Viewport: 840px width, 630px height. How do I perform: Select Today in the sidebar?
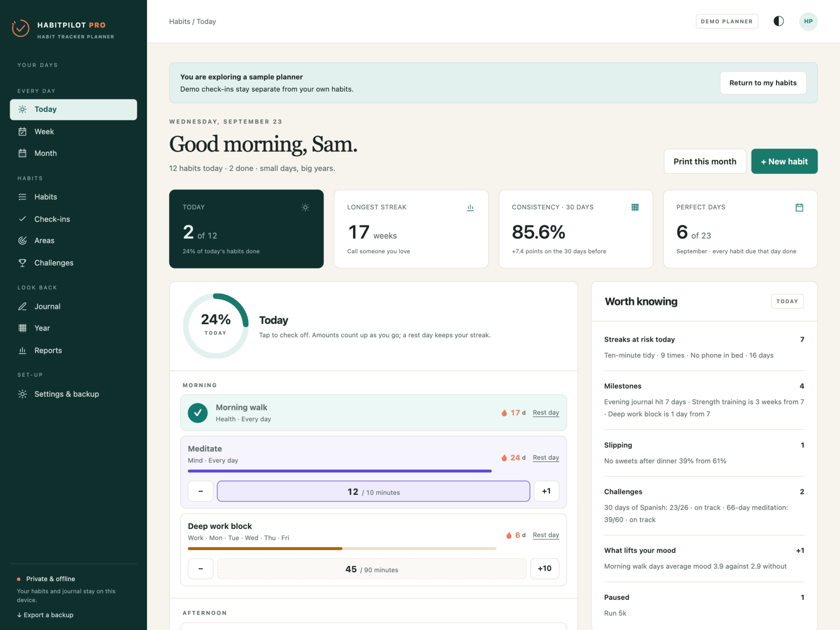click(73, 109)
